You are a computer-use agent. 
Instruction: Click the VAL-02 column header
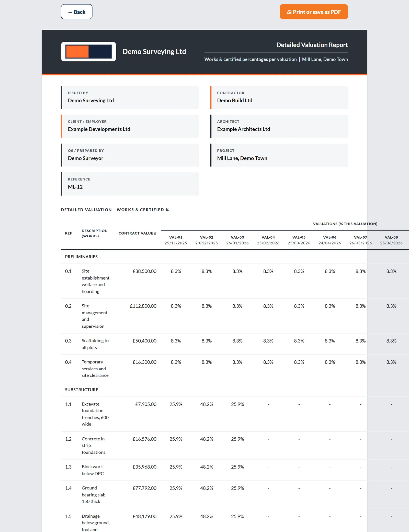point(207,240)
